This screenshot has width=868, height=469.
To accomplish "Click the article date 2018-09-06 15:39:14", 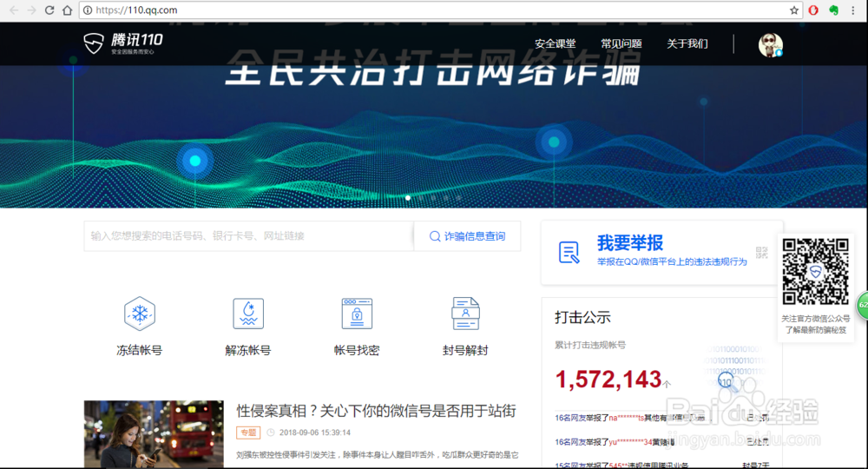I will [x=314, y=433].
